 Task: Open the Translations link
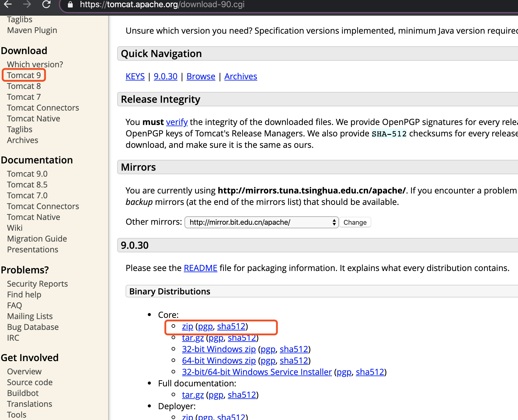click(x=29, y=404)
